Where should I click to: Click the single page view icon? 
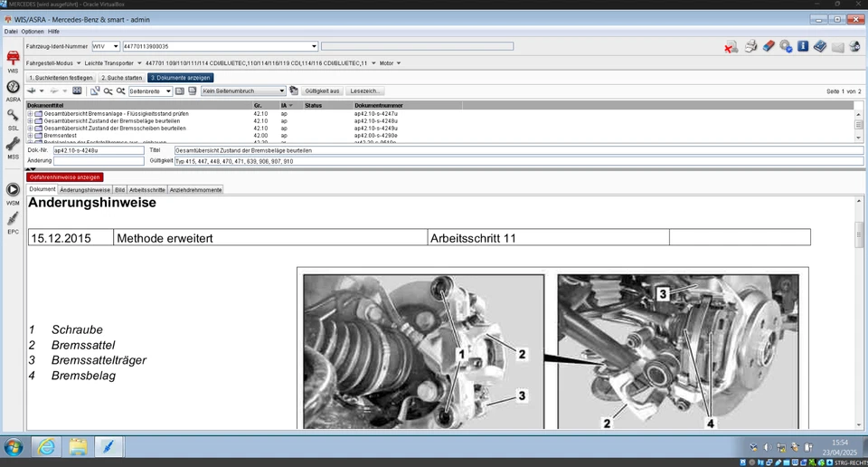point(180,91)
